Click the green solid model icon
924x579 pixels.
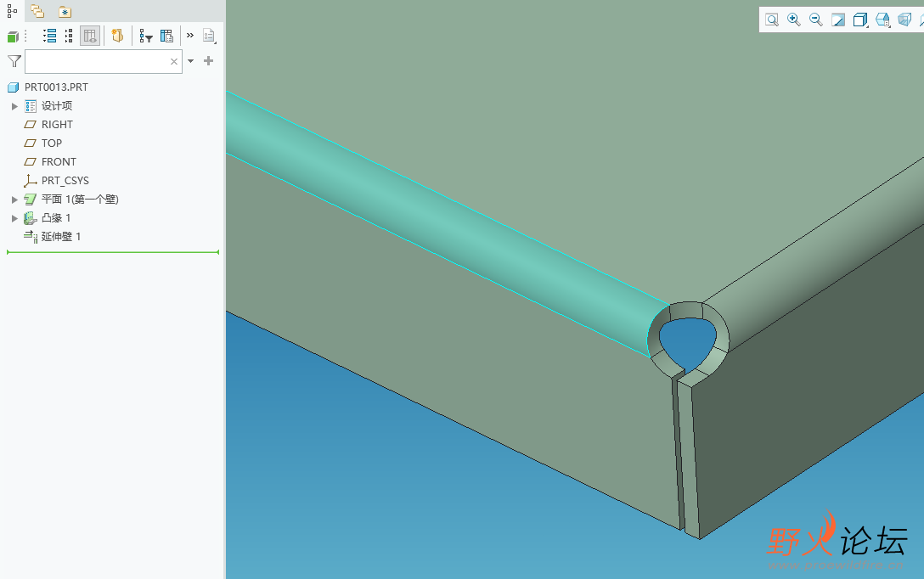coord(13,37)
